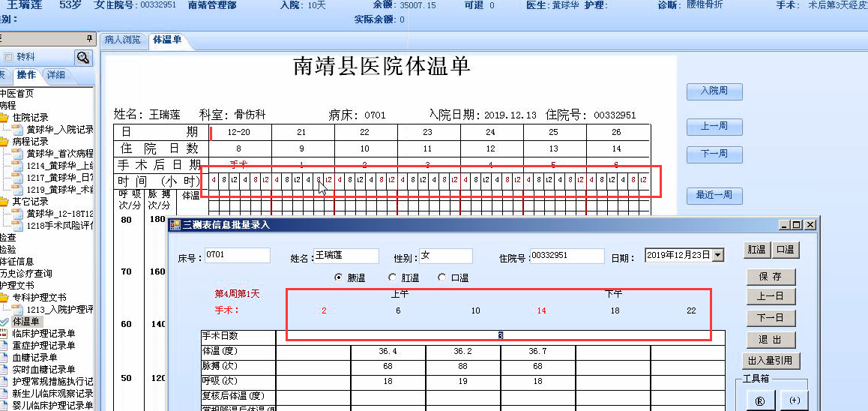Click the pin icon atop the left panel
Image resolution: width=868 pixels, height=411 pixels.
89,38
